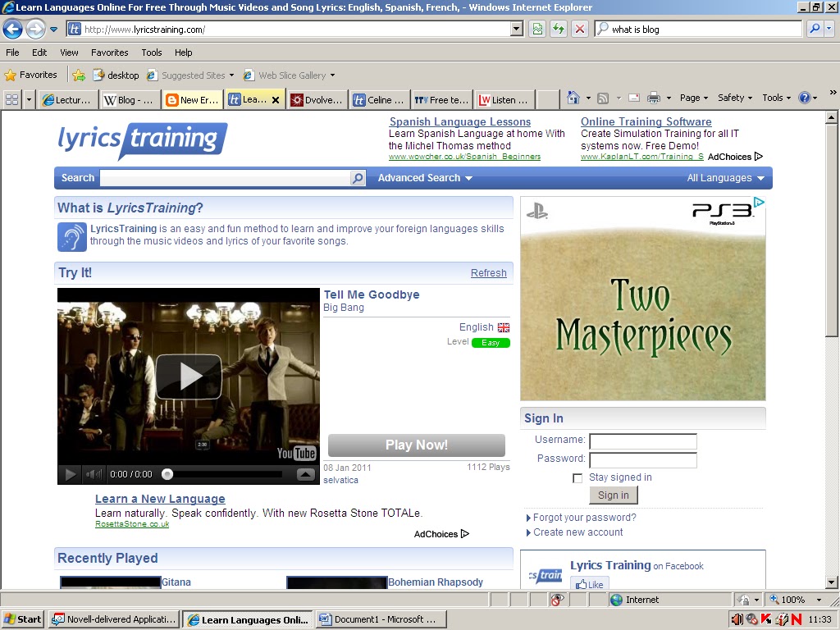Viewport: 840px width, 630px height.
Task: Click the Refresh link in Try It
Action: click(x=488, y=272)
